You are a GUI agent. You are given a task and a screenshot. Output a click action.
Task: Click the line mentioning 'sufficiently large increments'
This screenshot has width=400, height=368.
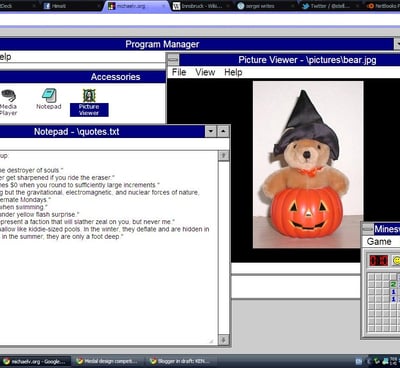80,185
